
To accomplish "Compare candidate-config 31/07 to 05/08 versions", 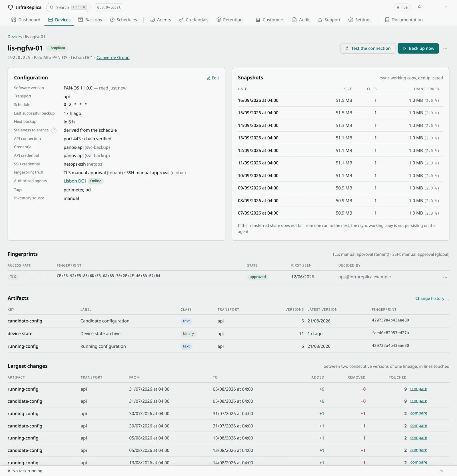I will click(418, 401).
